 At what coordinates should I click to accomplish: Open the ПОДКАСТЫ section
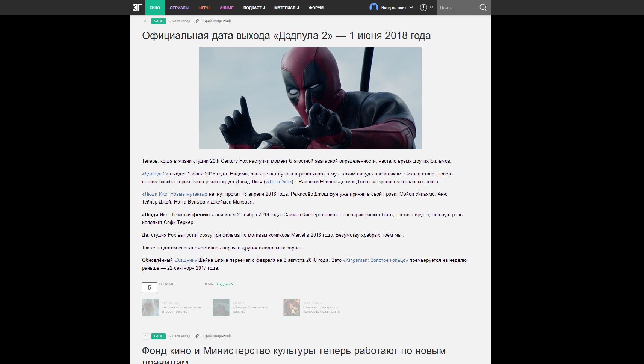(254, 8)
